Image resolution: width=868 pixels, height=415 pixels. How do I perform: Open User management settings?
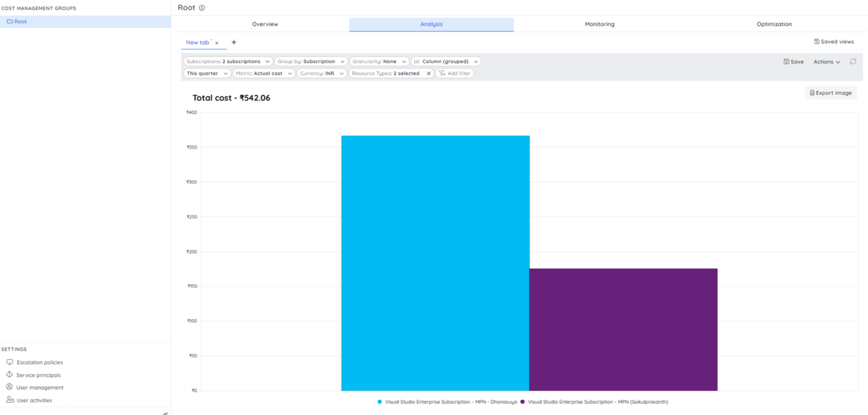(x=34, y=387)
